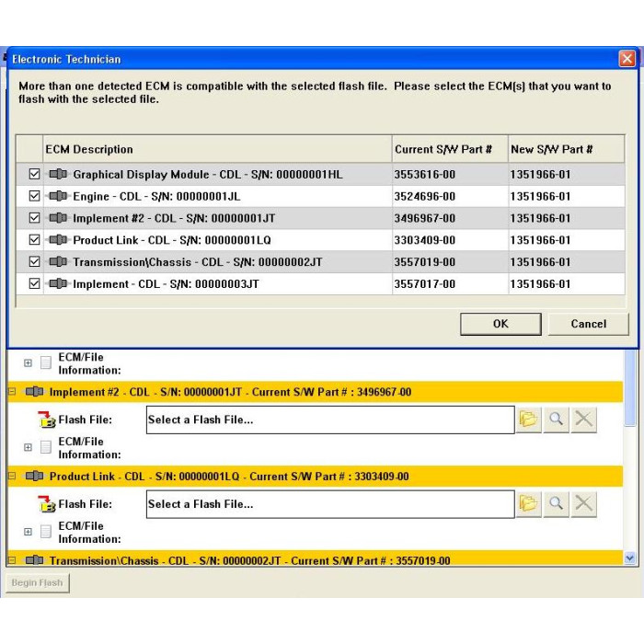Toggle the Engine ECM checkbox
This screenshot has width=644, height=644.
tap(35, 196)
